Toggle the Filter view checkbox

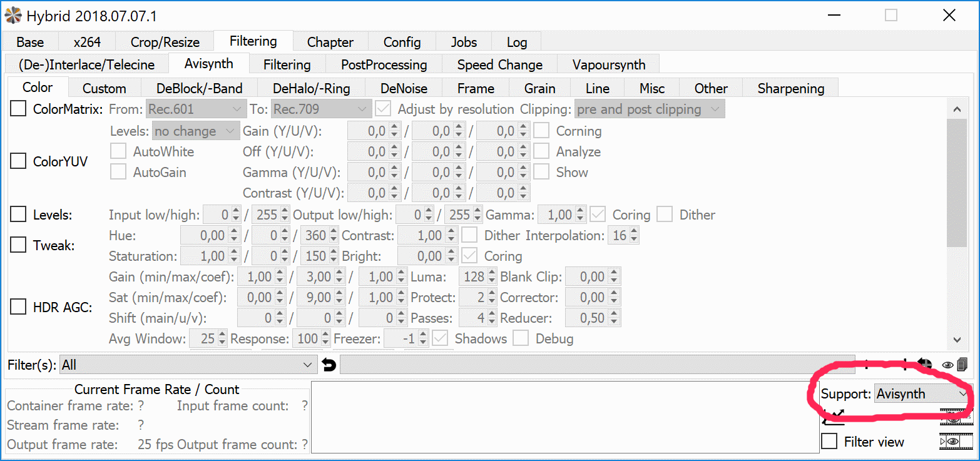pyautogui.click(x=829, y=442)
